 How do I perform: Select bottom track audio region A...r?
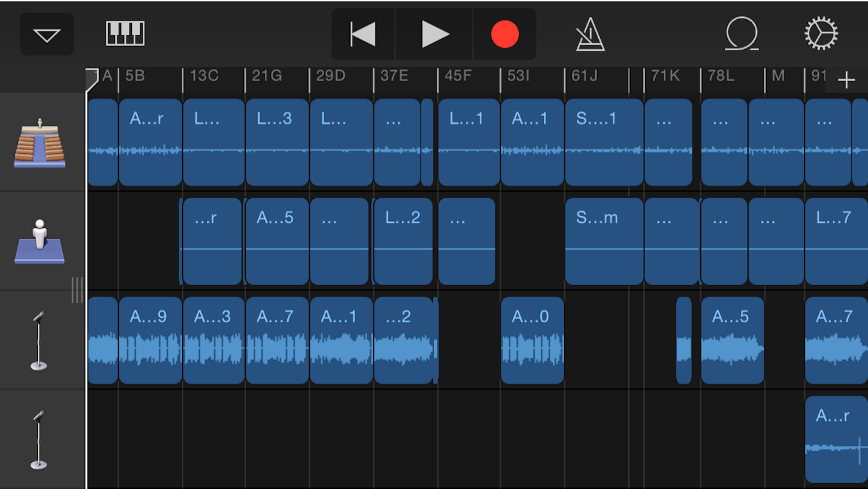tap(836, 439)
